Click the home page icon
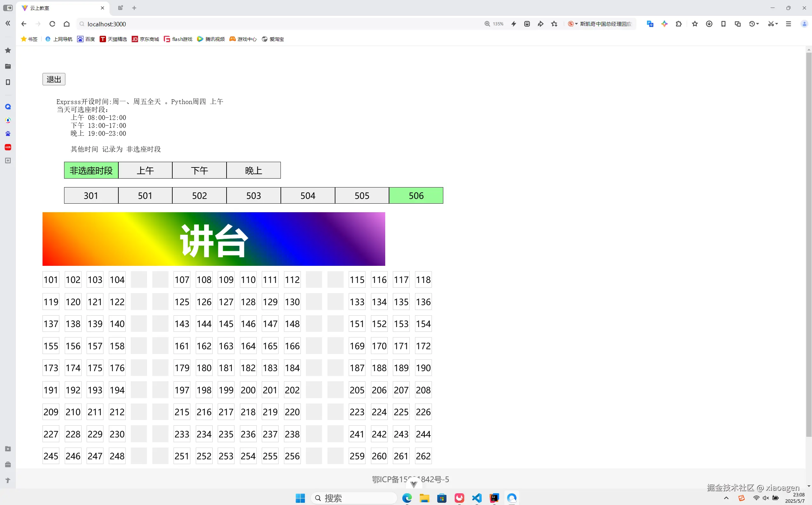 [66, 24]
